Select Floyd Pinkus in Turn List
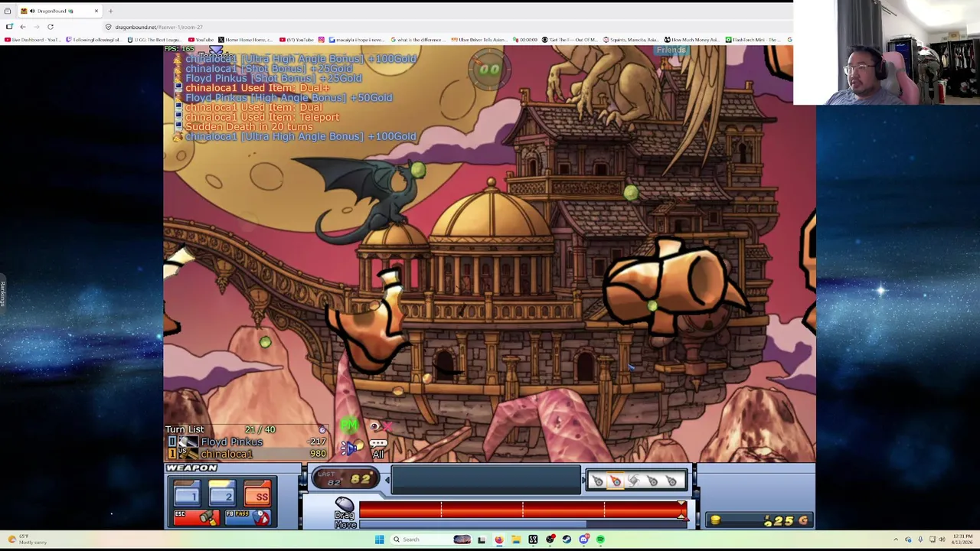Viewport: 980px width, 551px height. tap(231, 442)
